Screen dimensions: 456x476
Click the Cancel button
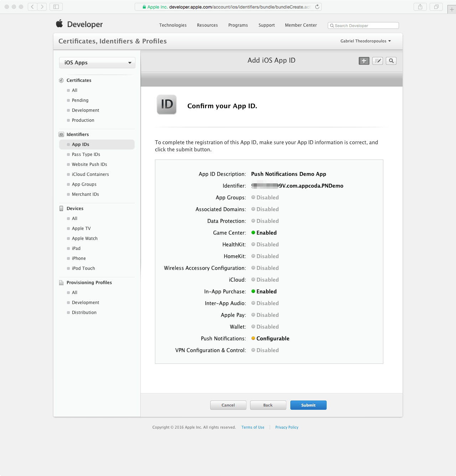(x=228, y=405)
